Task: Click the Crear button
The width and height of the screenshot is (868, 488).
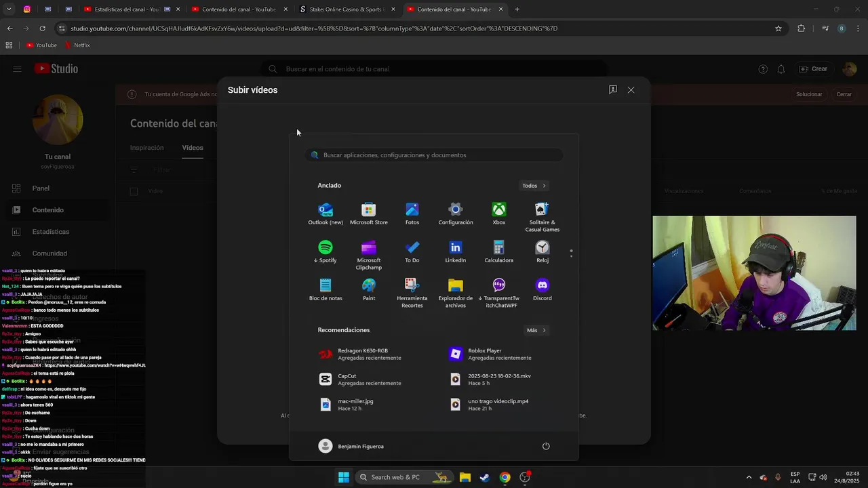Action: click(x=813, y=69)
